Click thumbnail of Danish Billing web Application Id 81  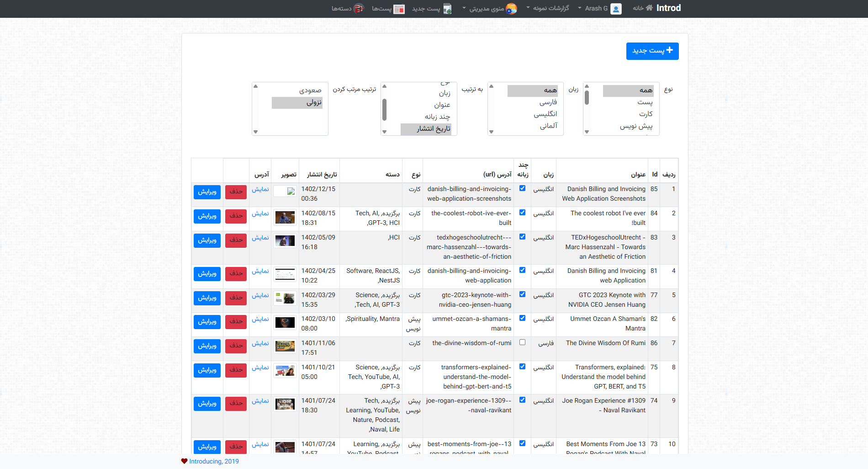click(x=285, y=274)
